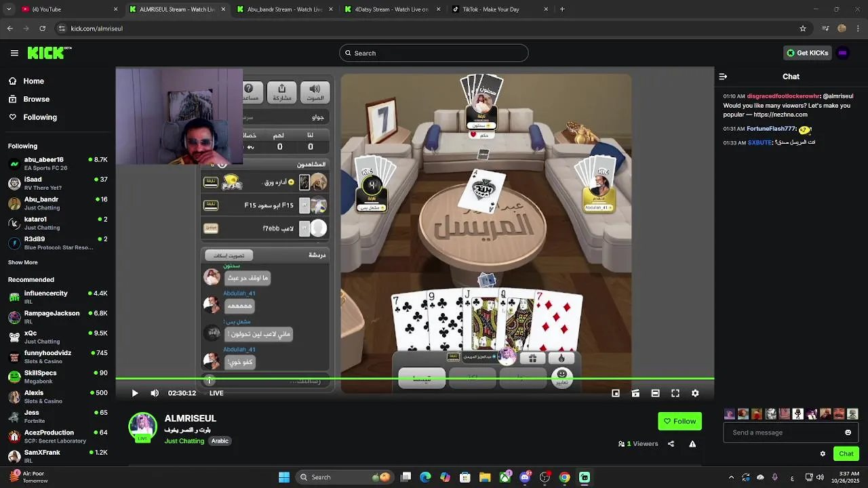Open RampageJackson channel

58,317
